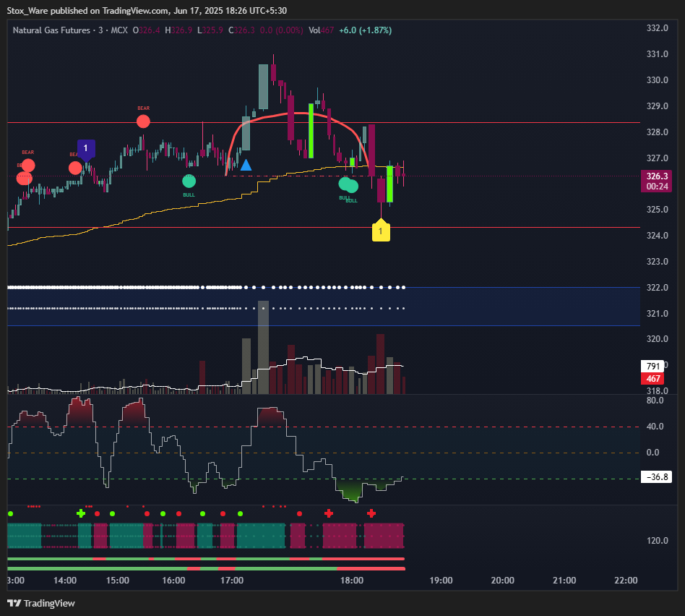Click the 328.0 price axis label

click(x=657, y=132)
